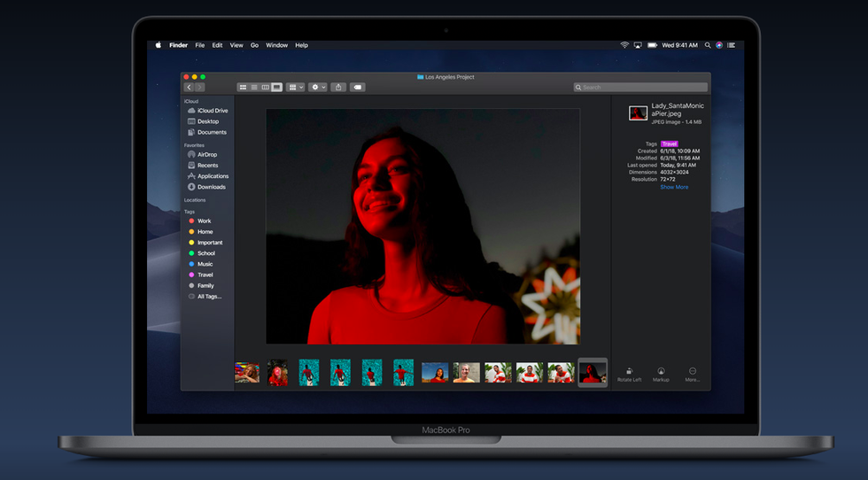Open the Spotlight search icon in menu bar

(x=706, y=45)
